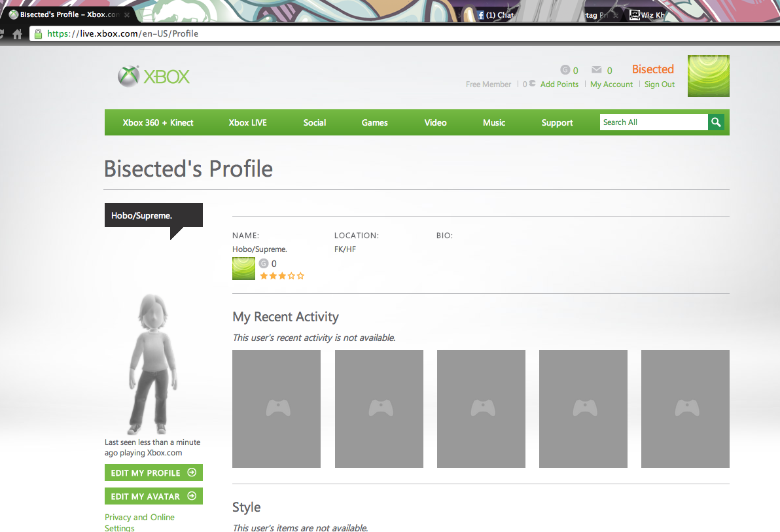Click the small gamerpic under Hobo/Supreme. name

pos(243,269)
